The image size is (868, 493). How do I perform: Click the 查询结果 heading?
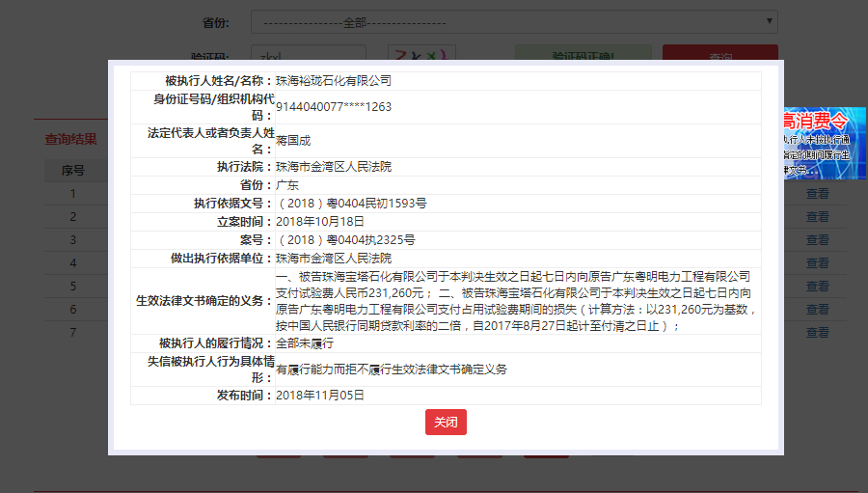(70, 139)
